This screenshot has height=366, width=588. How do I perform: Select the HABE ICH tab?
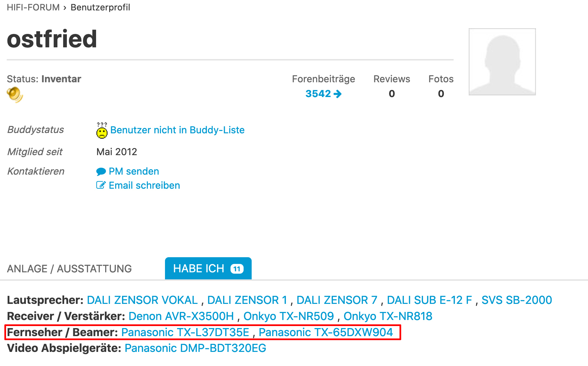click(199, 269)
